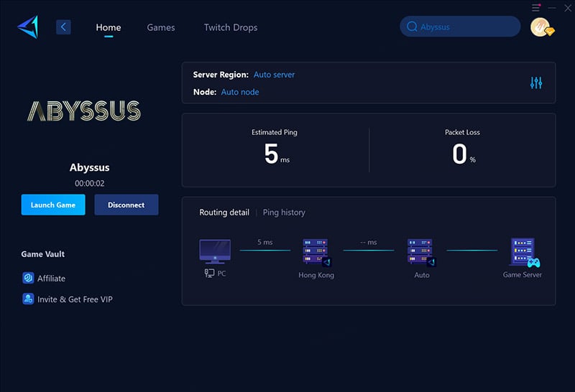
Task: Disconnect the boost session
Action: click(x=126, y=205)
